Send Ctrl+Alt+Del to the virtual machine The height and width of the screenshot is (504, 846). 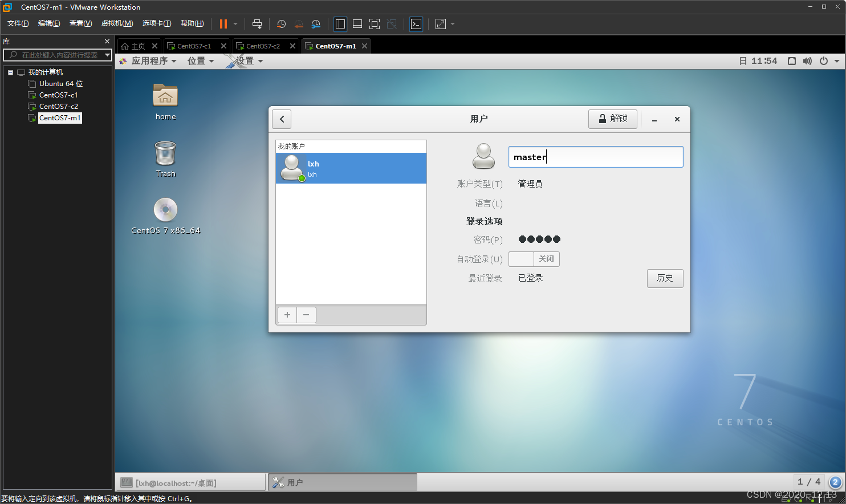[257, 24]
